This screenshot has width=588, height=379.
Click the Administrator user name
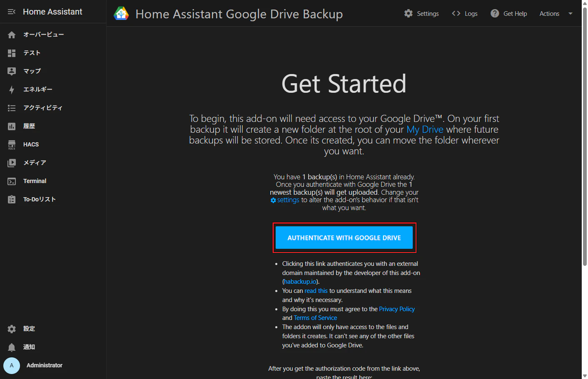coord(45,365)
